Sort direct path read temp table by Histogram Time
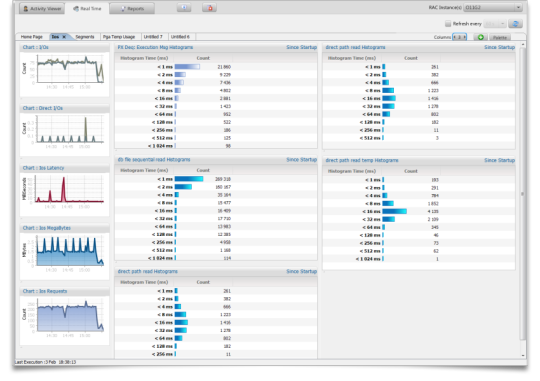This screenshot has height=381, width=540. pyautogui.click(x=352, y=171)
